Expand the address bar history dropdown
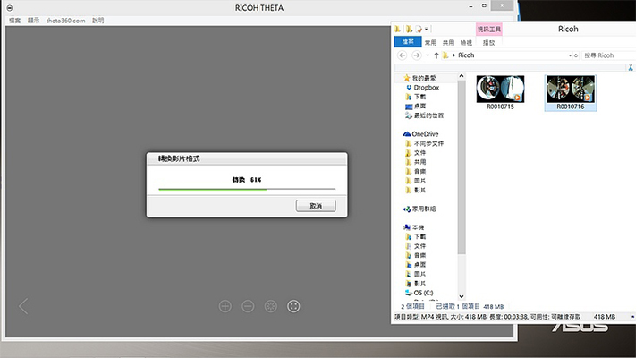This screenshot has width=644, height=358. pos(570,55)
